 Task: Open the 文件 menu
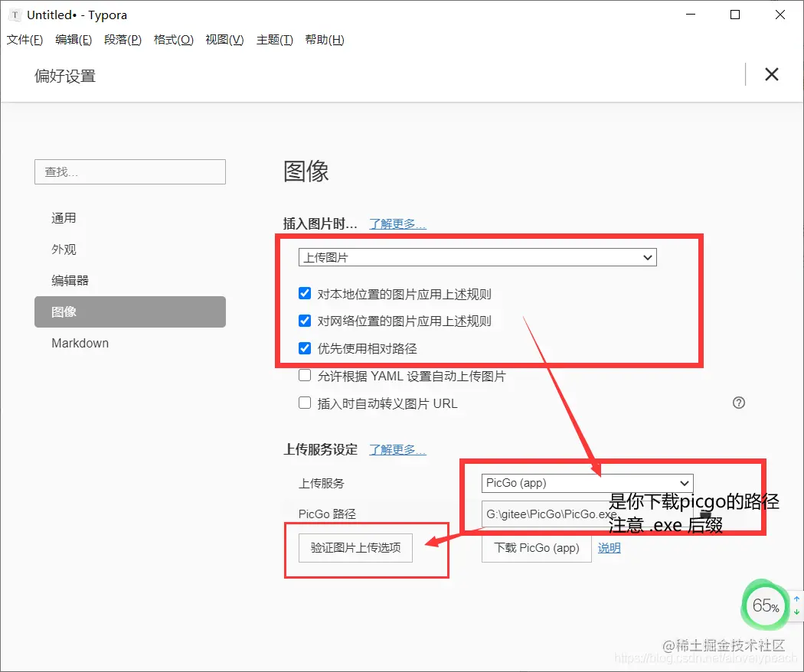click(x=24, y=40)
